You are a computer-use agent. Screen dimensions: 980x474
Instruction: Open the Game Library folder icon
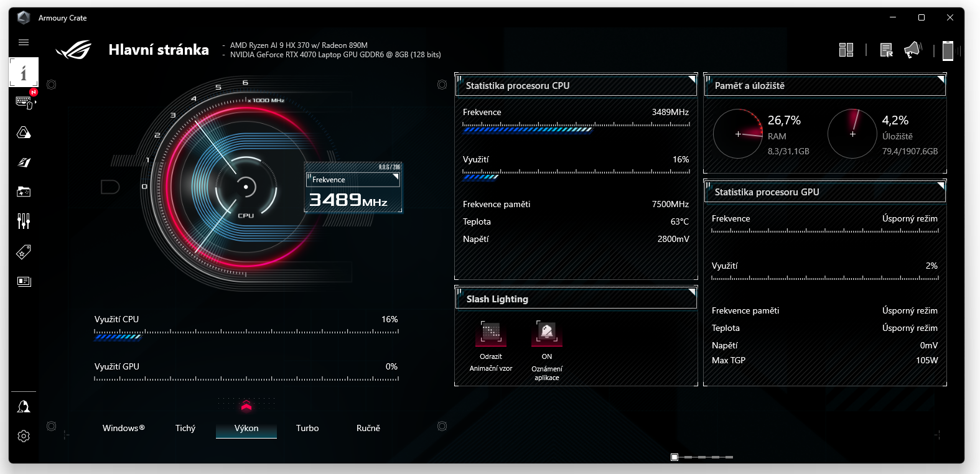click(24, 192)
